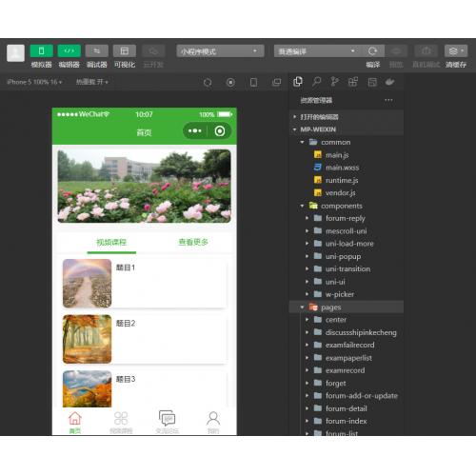Expand the center folder

(x=347, y=320)
